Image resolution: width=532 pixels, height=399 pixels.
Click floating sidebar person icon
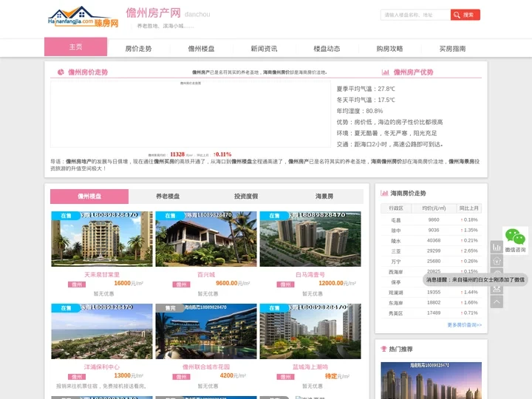[x=497, y=289]
